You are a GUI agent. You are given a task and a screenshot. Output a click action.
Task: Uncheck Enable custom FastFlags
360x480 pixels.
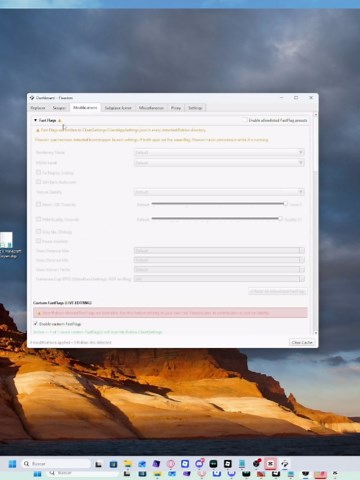point(36,324)
